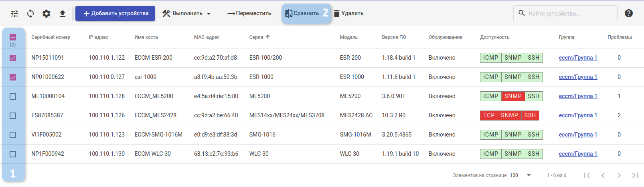Click the Переместить toolbar item

pyautogui.click(x=249, y=14)
